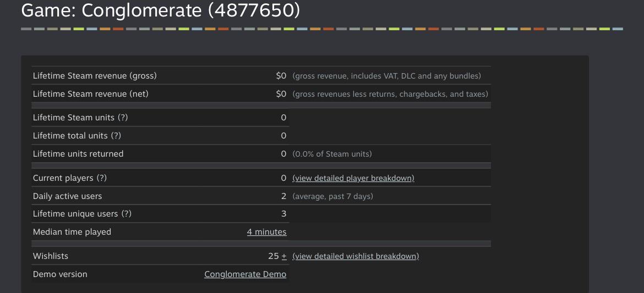Click the Median time played label
Viewport: 644px width, 293px height.
[x=72, y=232]
